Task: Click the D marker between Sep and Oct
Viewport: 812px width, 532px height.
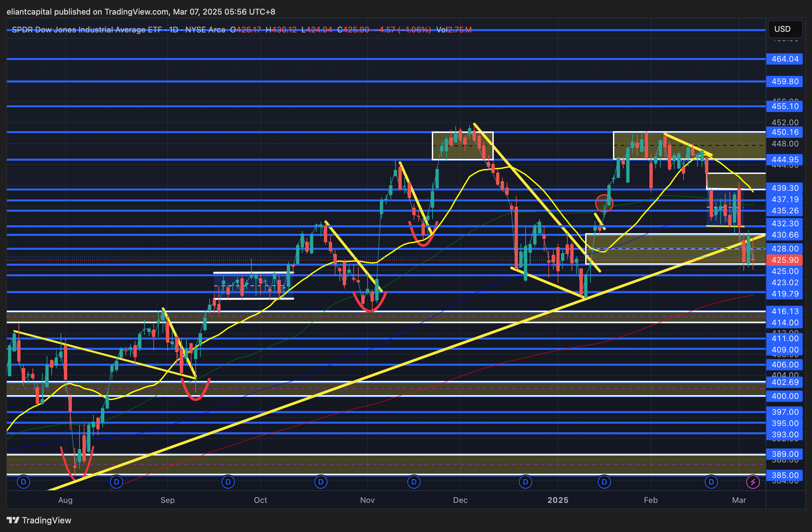Action: [228, 482]
